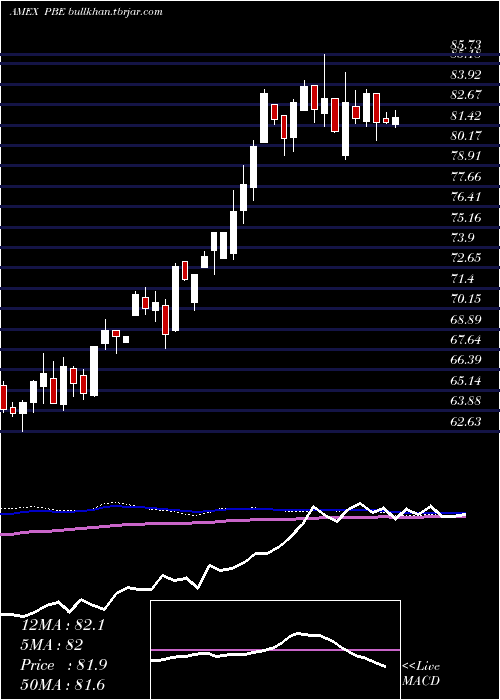
Task: Click the 73.9 price axis label
Action: [462, 238]
